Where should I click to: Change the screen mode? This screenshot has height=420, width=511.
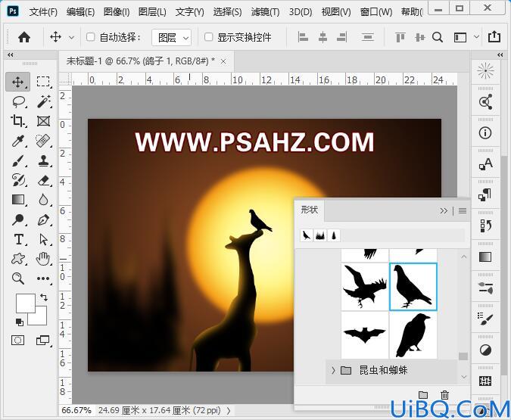click(43, 341)
